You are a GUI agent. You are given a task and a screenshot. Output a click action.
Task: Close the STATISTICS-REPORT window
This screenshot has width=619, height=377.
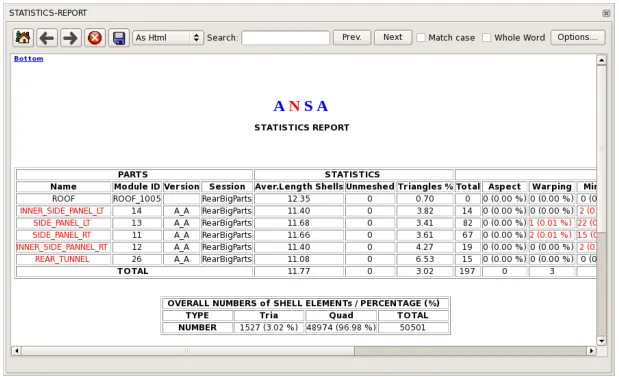click(x=606, y=13)
